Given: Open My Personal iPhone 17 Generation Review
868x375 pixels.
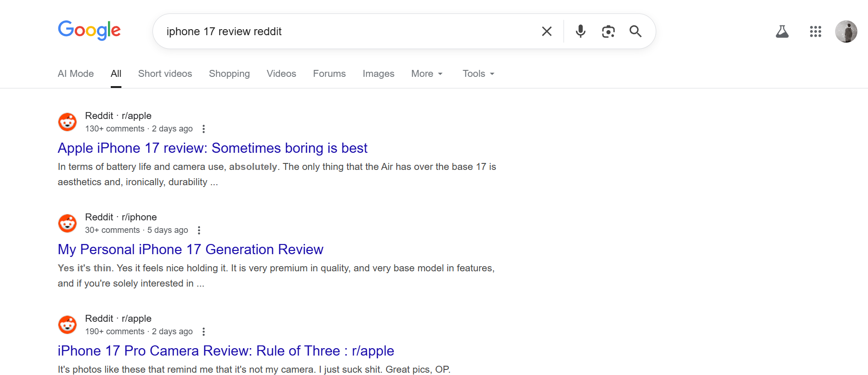Looking at the screenshot, I should click(190, 250).
